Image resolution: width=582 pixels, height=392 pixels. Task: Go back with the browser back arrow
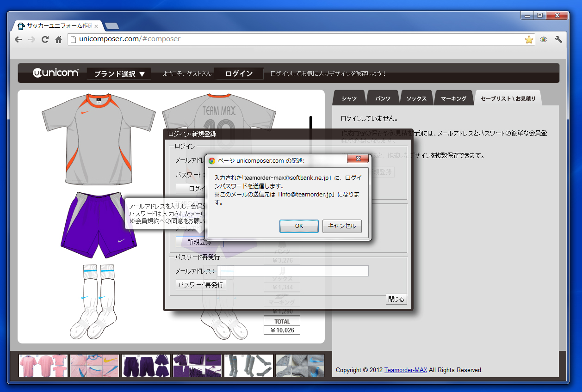[19, 40]
